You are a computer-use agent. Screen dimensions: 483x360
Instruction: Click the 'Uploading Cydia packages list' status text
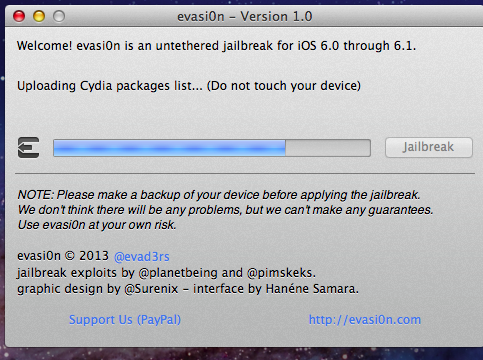point(189,86)
